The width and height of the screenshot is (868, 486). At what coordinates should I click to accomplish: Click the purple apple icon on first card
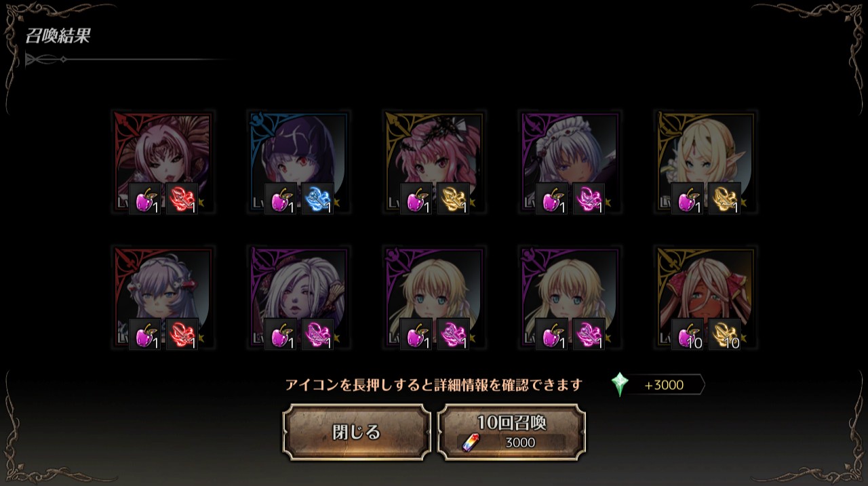tap(145, 199)
